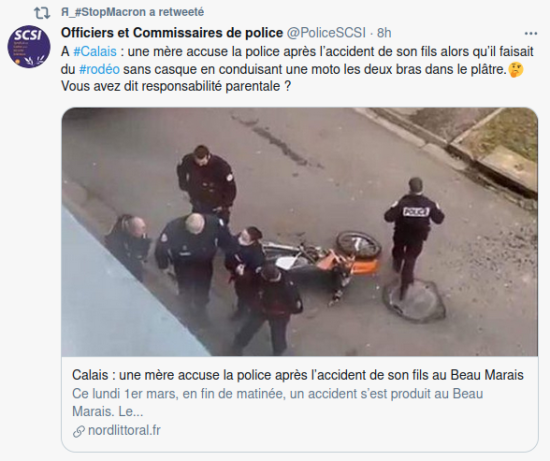
Task: Open the article preview image of police
Action: [x=300, y=232]
